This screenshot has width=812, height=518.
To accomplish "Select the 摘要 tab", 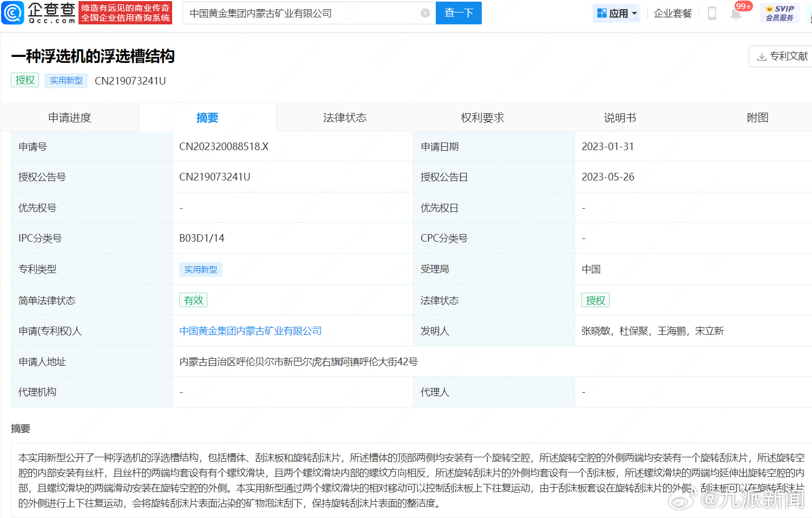I will pyautogui.click(x=207, y=118).
